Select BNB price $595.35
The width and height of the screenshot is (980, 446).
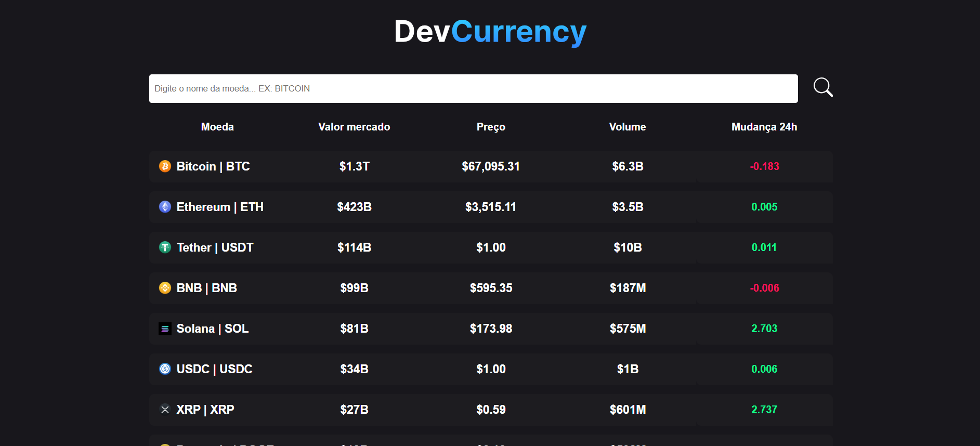point(491,288)
